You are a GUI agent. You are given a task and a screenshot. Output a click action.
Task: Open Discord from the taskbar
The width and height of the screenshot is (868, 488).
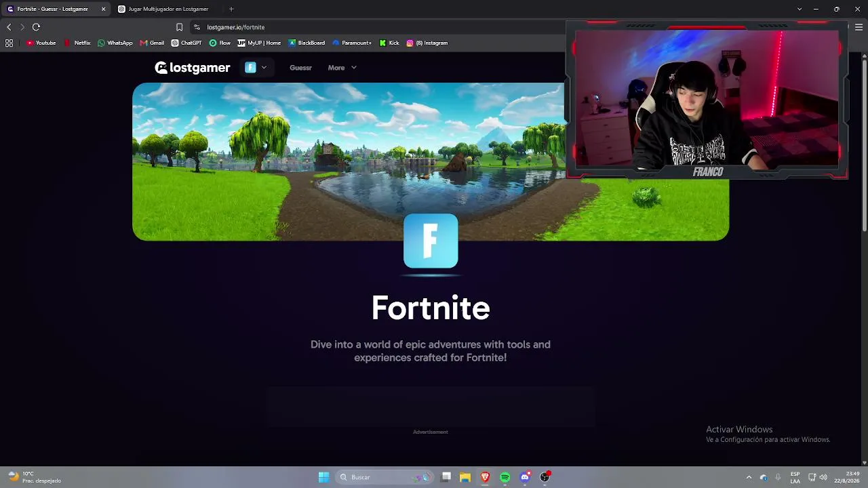[525, 477]
